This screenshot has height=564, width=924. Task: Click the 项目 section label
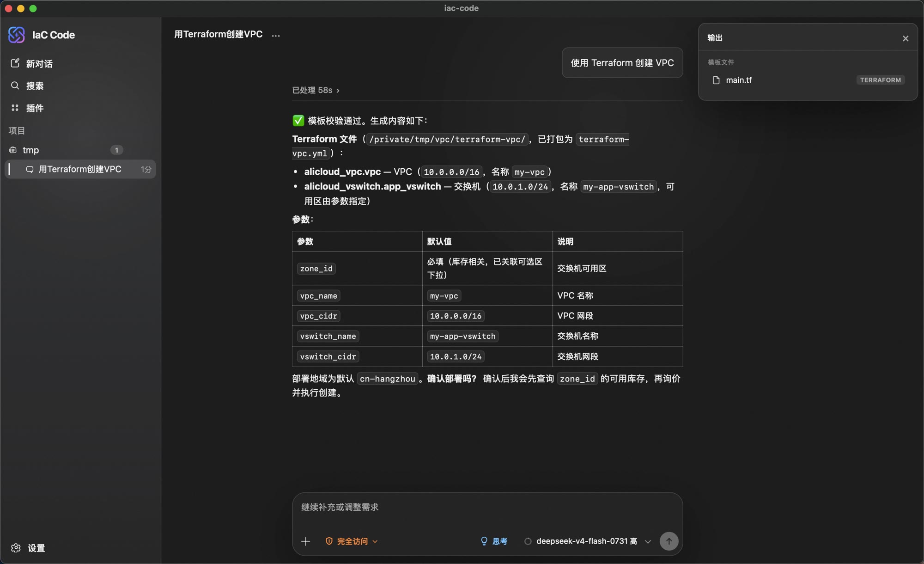point(17,130)
